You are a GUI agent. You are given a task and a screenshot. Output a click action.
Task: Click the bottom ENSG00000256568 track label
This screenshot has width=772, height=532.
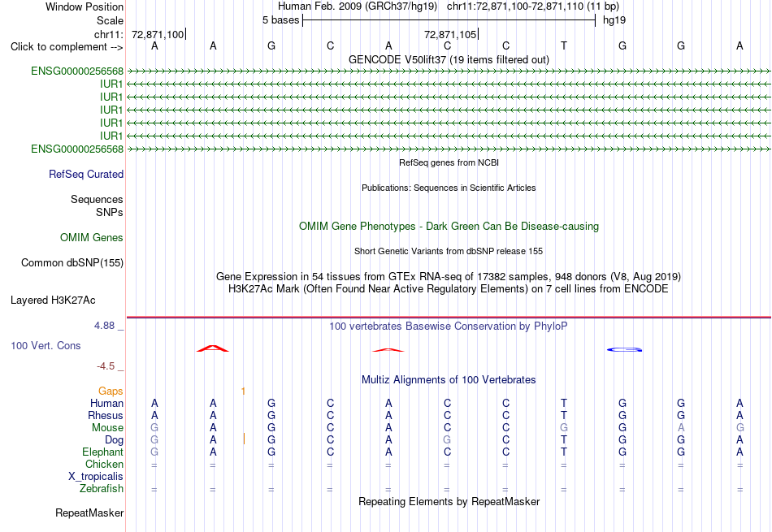point(77,149)
